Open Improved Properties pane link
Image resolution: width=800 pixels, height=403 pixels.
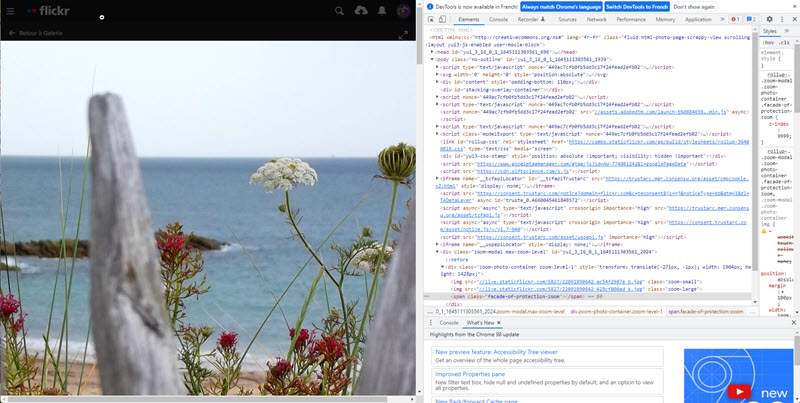[x=472, y=374]
